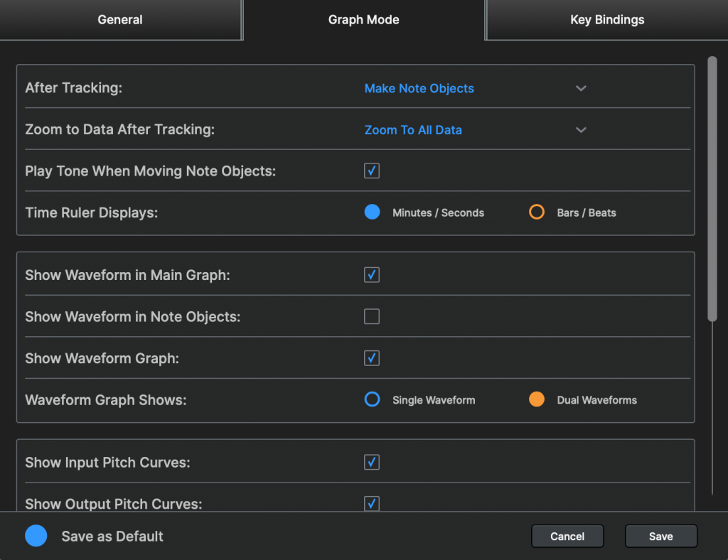
Task: Choose Single Waveform for Waveform Graph
Action: (x=372, y=399)
